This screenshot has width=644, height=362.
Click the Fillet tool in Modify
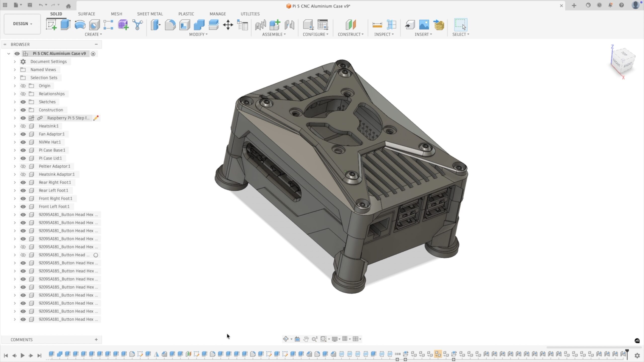pos(170,25)
